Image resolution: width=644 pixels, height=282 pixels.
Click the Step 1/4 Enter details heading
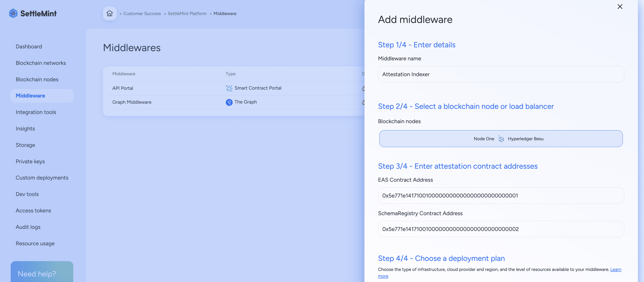coord(416,45)
